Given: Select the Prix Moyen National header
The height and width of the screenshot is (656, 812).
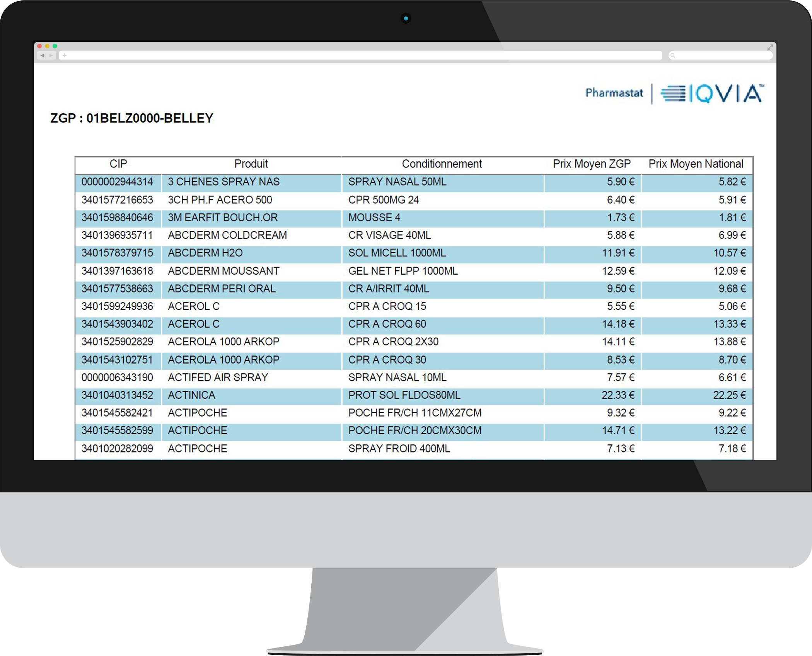Looking at the screenshot, I should click(696, 164).
